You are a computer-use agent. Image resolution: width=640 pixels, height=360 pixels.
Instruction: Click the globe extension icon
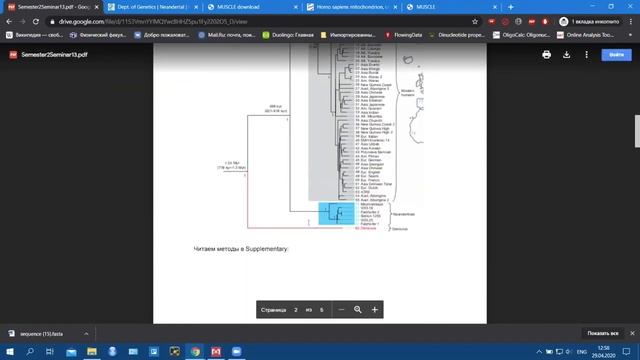tap(518, 22)
